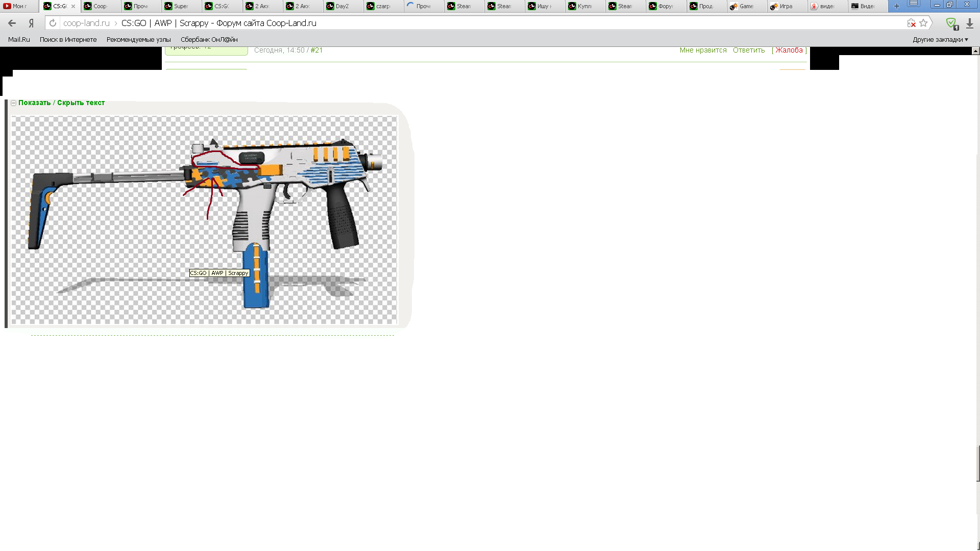This screenshot has width=980, height=551.
Task: Switch to the 'Виде' tab with dark favicon
Action: [867, 6]
